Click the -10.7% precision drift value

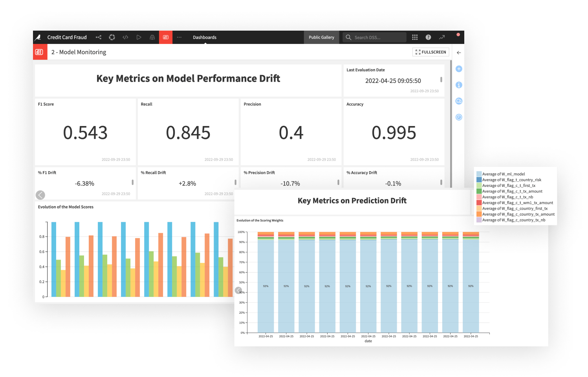290,183
